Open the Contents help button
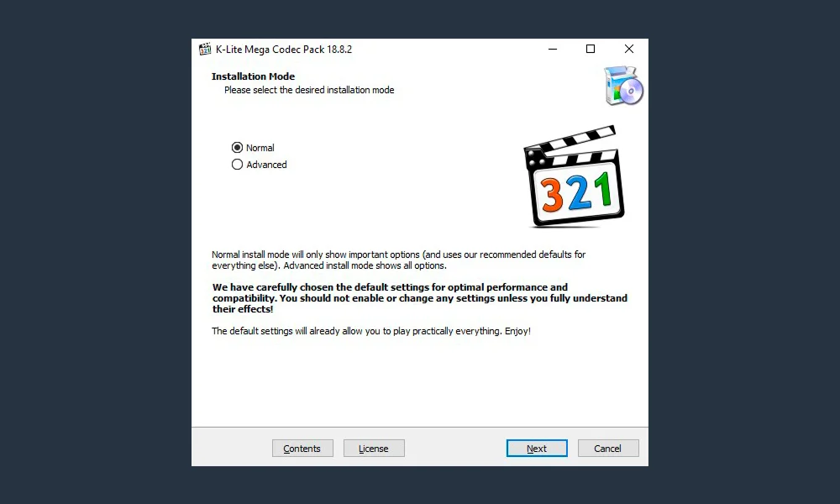Screen dimensions: 840x504 [302, 449]
